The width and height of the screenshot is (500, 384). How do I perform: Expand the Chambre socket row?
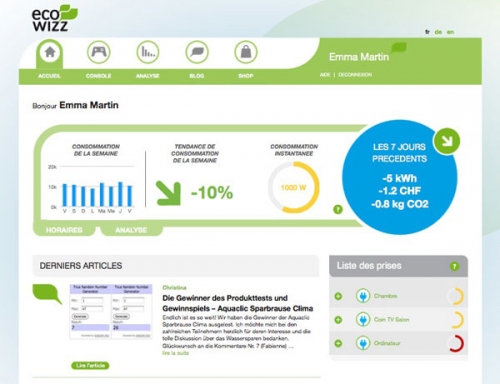click(x=338, y=296)
